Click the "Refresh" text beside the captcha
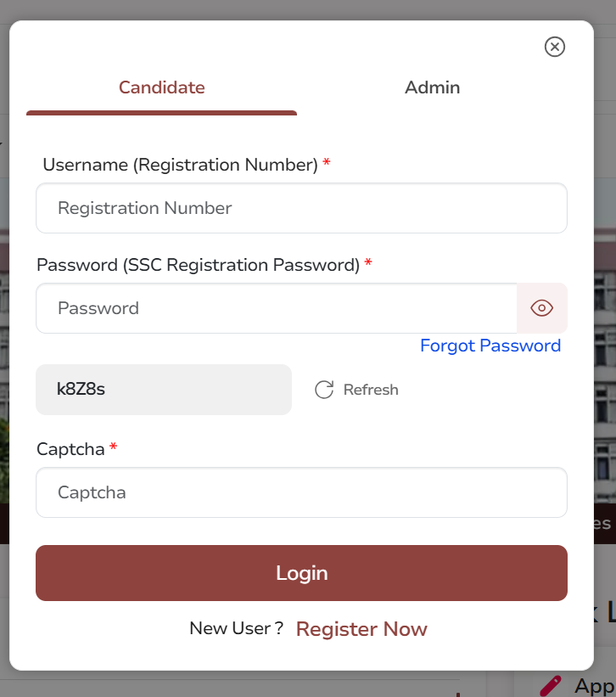This screenshot has height=697, width=616. tap(371, 390)
